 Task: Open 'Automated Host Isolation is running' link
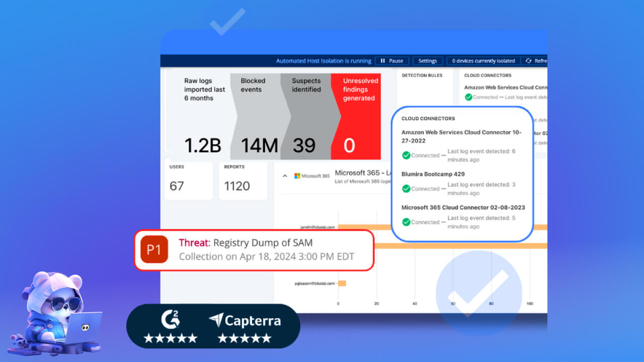coord(324,61)
